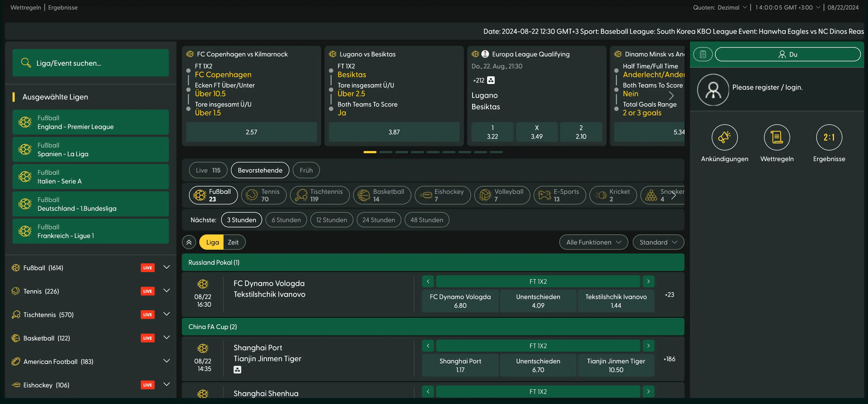Switch to the Live 115 tab

point(208,170)
